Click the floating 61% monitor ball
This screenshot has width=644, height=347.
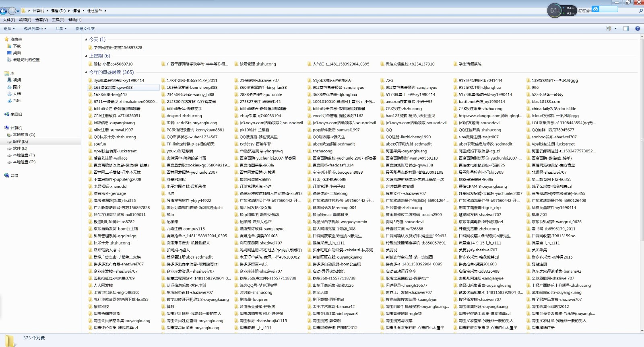[x=555, y=10]
